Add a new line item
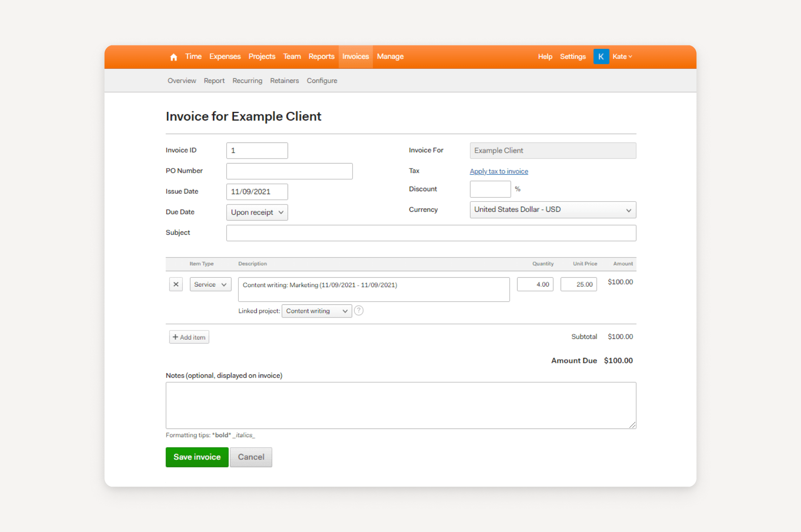Screen dimensions: 801x532 (x=189, y=337)
